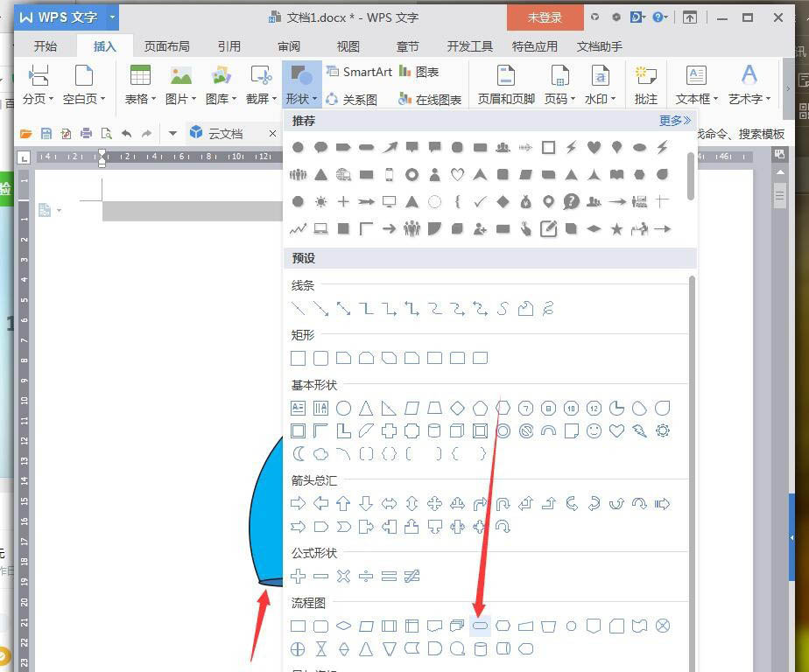The width and height of the screenshot is (809, 672).
Task: Select the division sign formula shape
Action: (x=366, y=576)
